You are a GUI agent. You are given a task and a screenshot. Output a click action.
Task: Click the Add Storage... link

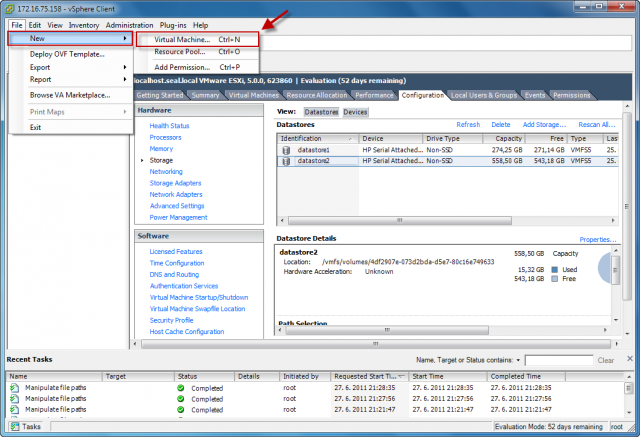click(x=544, y=124)
